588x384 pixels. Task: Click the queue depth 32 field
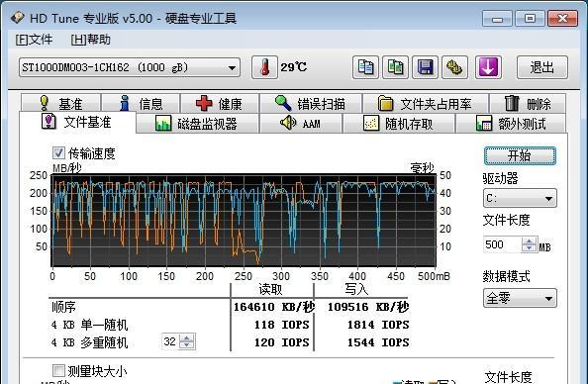tap(170, 341)
